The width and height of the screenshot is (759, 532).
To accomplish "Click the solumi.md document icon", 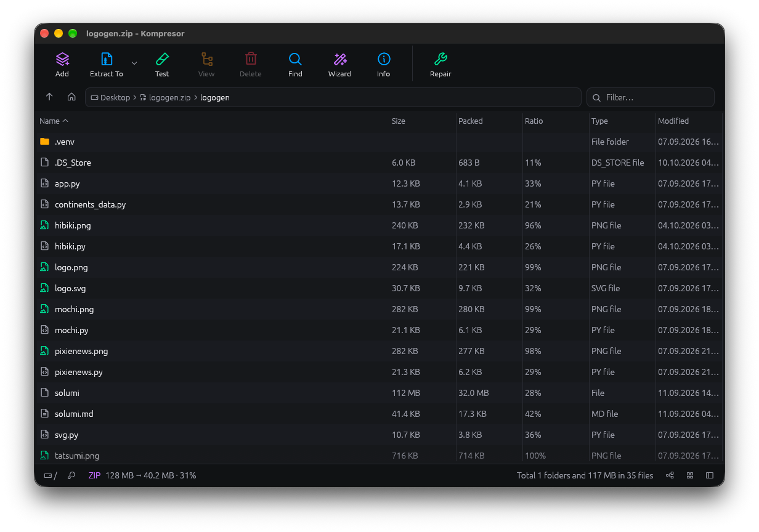I will 44,414.
